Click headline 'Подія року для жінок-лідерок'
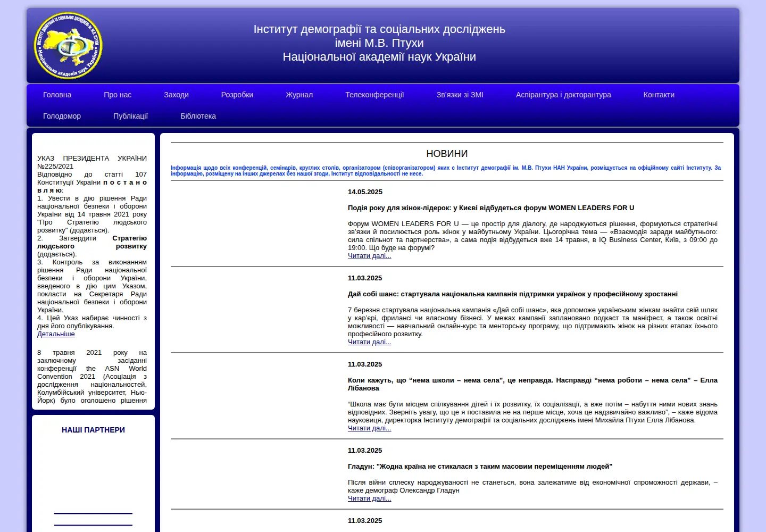Image resolution: width=766 pixels, height=532 pixels. pos(491,208)
